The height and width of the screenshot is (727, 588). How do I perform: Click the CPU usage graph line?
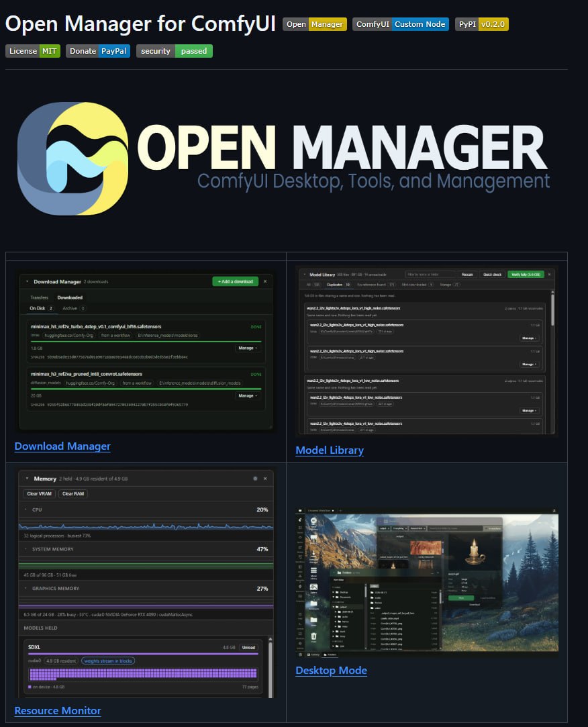click(x=146, y=527)
